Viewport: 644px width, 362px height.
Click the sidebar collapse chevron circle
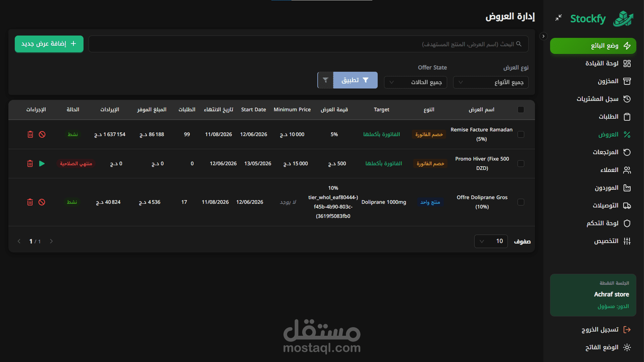tap(543, 36)
